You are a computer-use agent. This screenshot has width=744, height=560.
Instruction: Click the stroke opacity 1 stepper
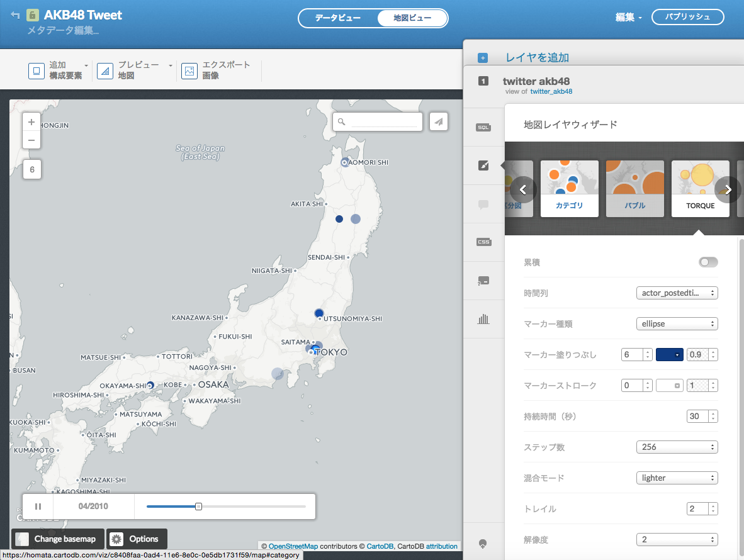click(702, 386)
